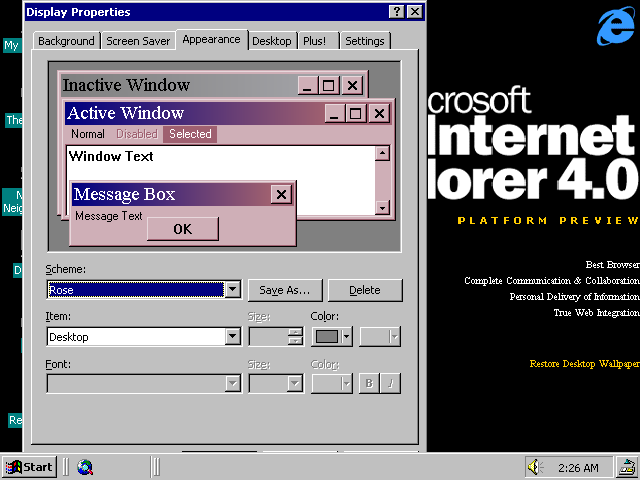Click Inactive Window title bar in preview

[x=180, y=85]
